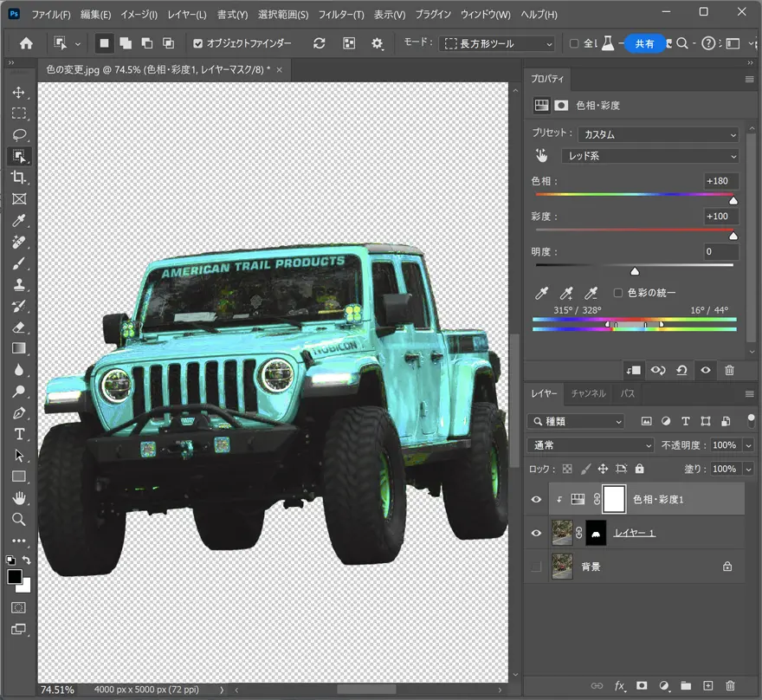Click the foreground color swatch

(x=15, y=577)
